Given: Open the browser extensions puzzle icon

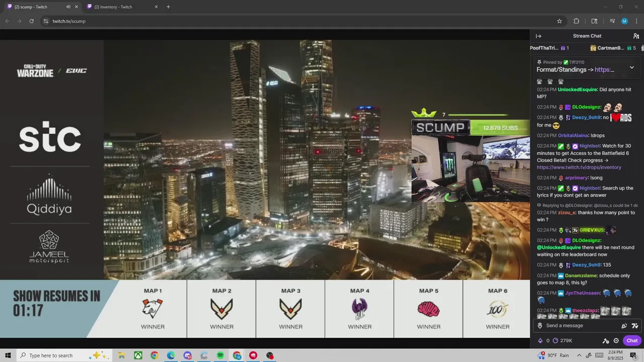Looking at the screenshot, I should point(577,21).
